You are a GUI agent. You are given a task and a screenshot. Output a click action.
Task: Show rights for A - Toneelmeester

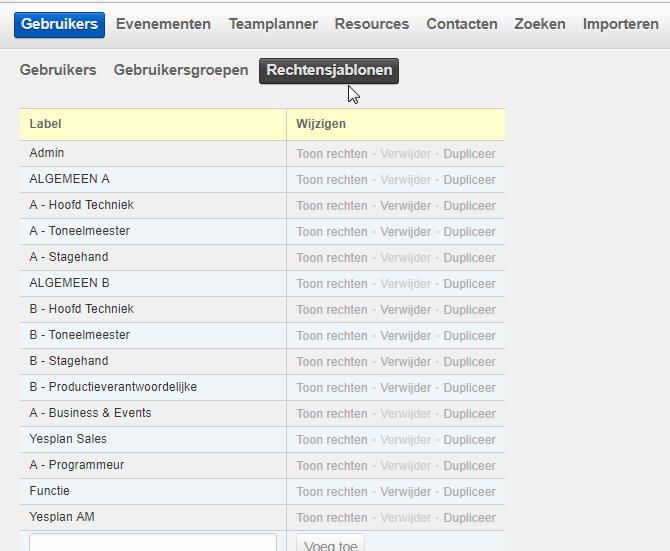332,232
